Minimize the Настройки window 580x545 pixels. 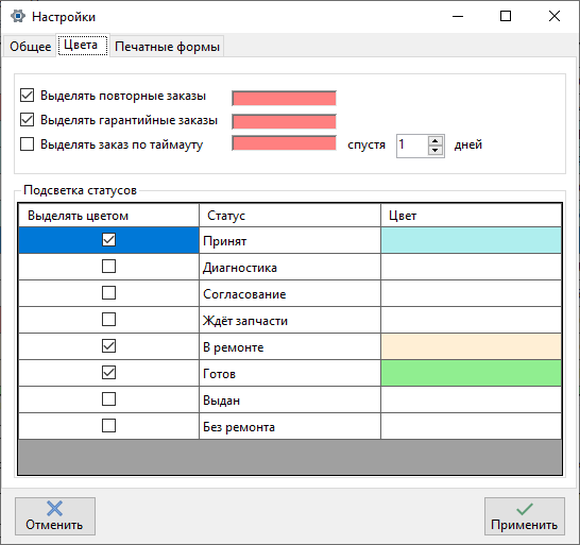pyautogui.click(x=458, y=16)
